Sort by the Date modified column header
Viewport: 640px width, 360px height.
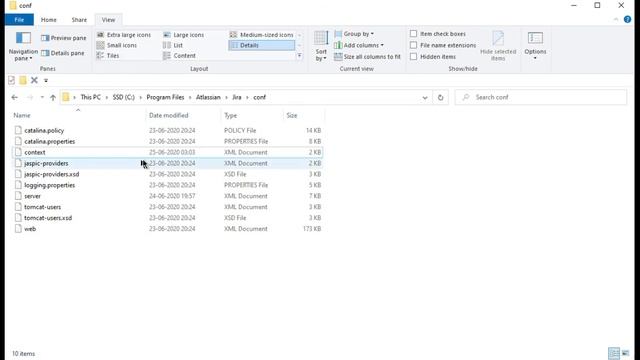pos(183,116)
